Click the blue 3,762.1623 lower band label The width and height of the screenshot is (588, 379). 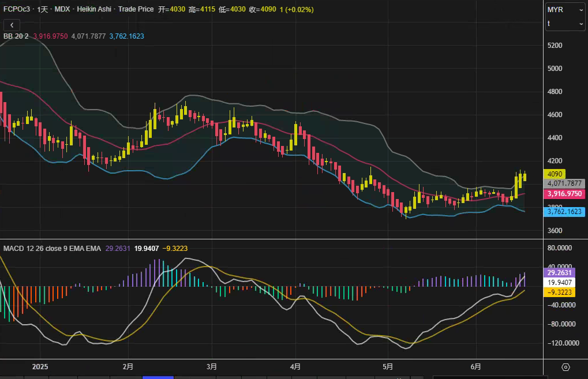(564, 212)
